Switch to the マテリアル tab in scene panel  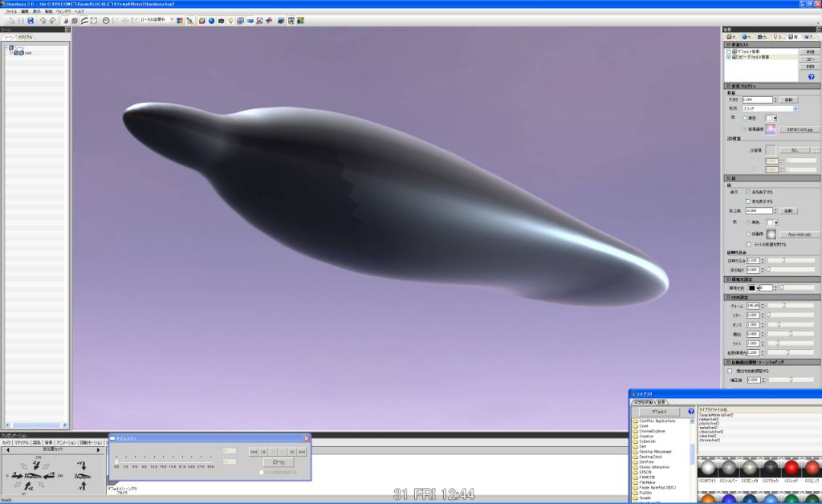(25, 37)
